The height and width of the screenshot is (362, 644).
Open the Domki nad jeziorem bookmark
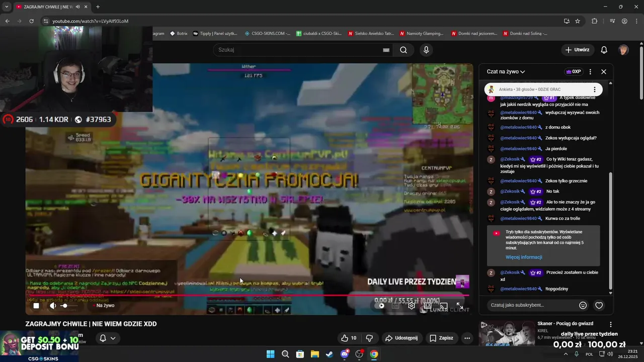point(474,34)
